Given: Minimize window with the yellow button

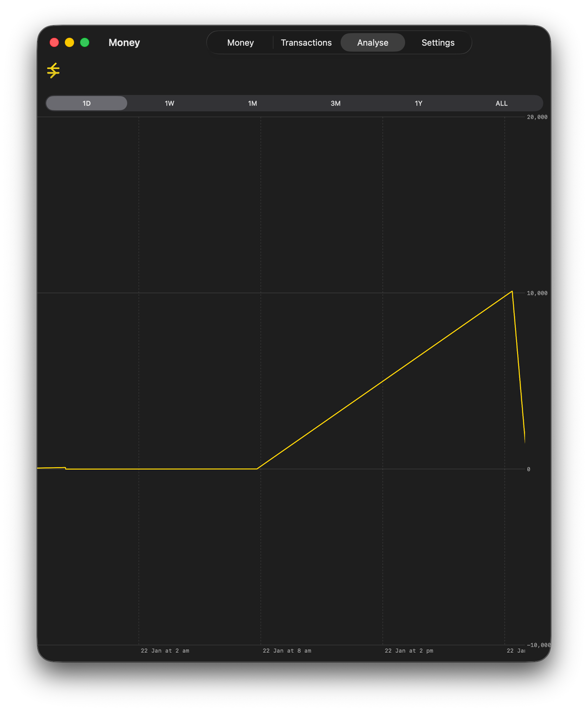Looking at the screenshot, I should [69, 42].
